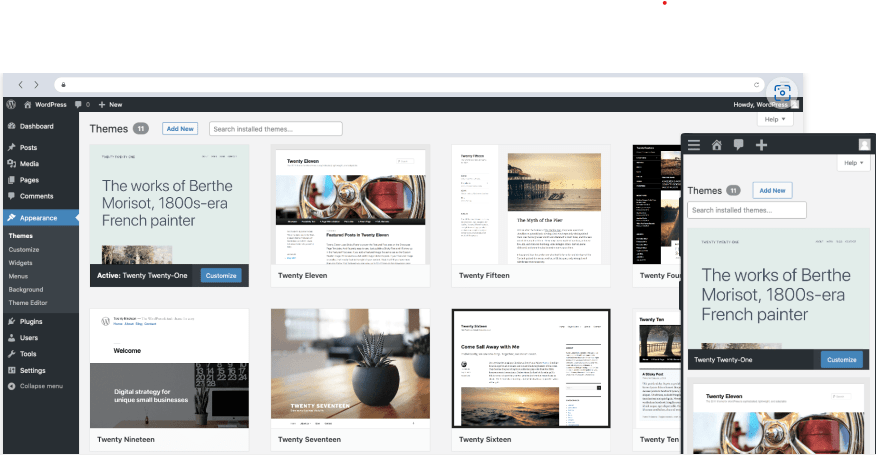Select the Twenty Sixteen theme thumbnail

click(x=531, y=368)
